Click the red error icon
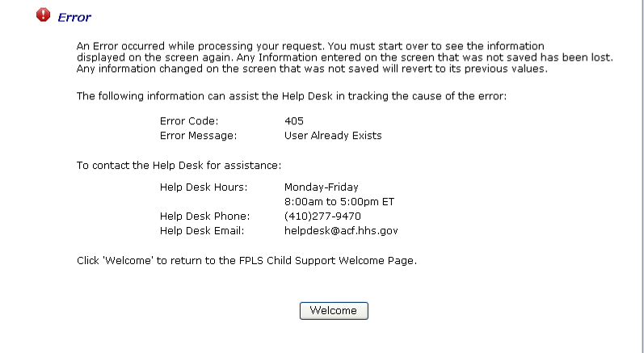Screen dimensions: 644x353 tap(44, 15)
